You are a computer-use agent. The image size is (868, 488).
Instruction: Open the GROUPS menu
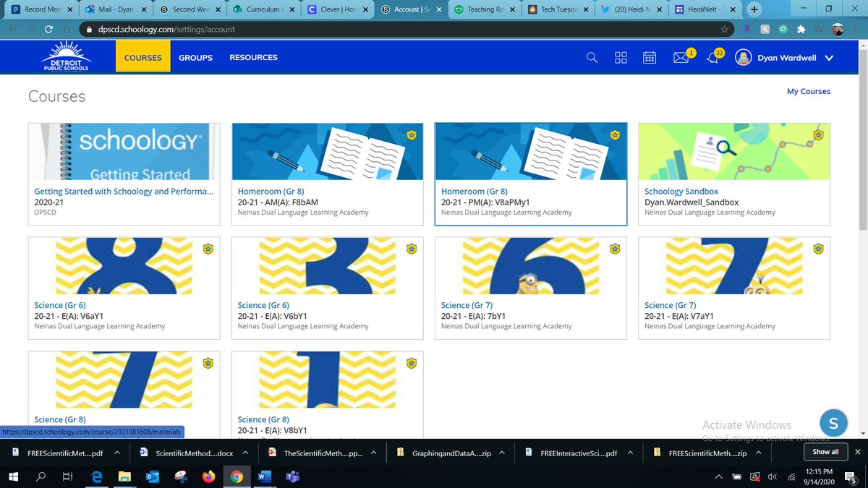pos(195,57)
